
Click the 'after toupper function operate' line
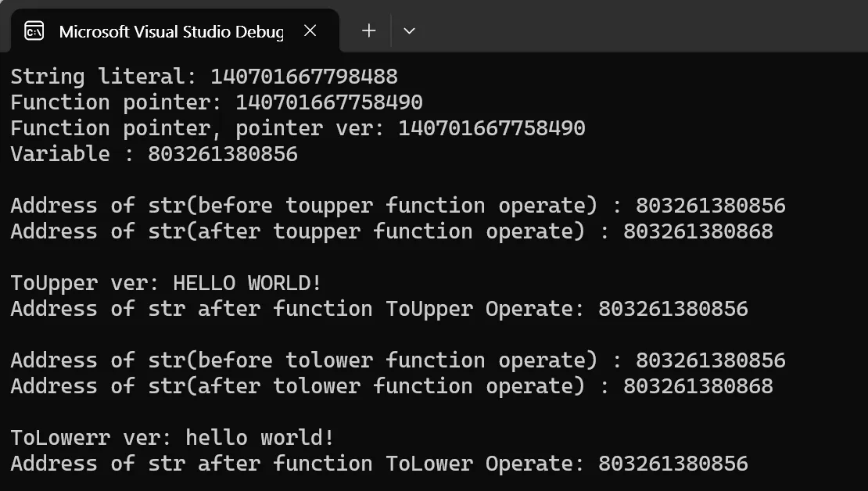click(391, 231)
